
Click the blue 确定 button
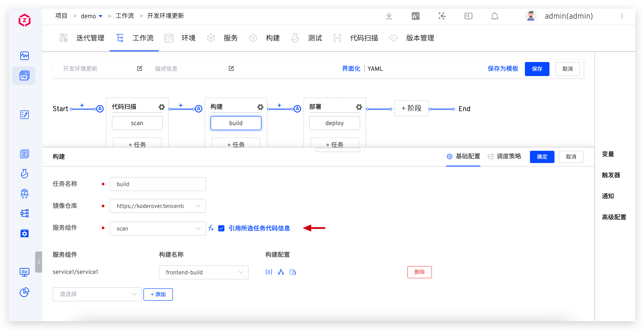[542, 157]
